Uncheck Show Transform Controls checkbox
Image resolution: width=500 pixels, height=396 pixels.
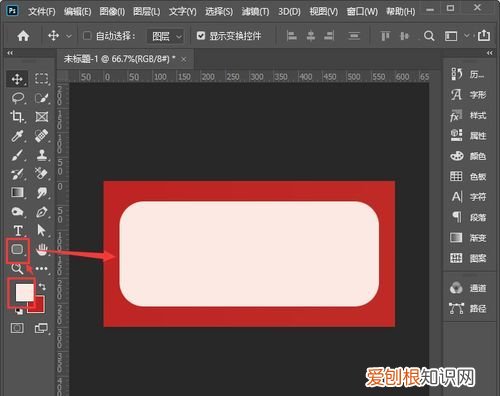[201, 35]
